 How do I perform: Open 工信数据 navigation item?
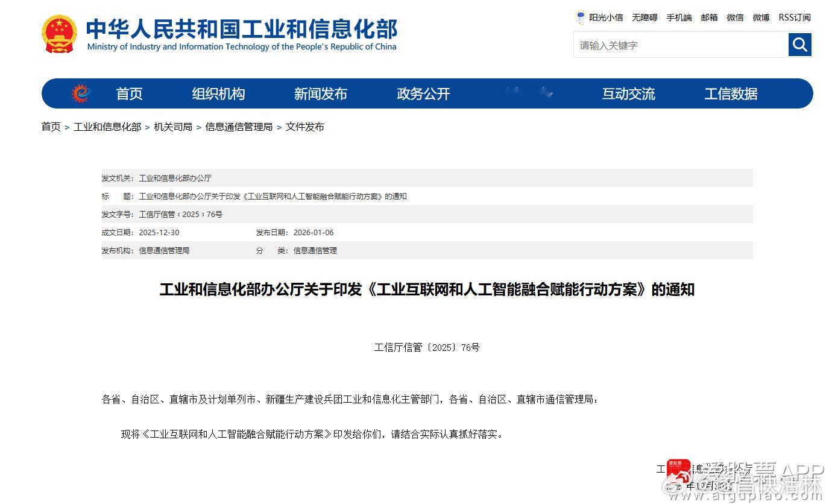click(x=731, y=93)
